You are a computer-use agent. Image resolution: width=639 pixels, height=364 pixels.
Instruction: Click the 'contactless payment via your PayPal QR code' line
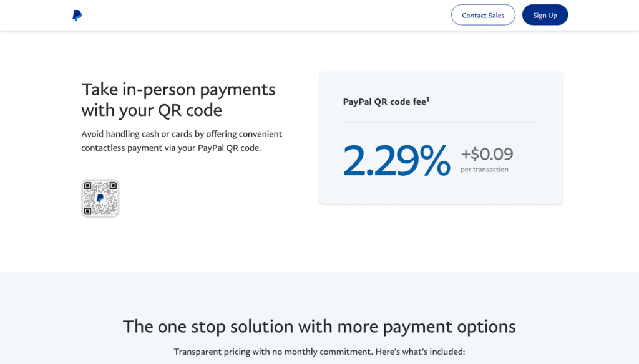(x=171, y=148)
